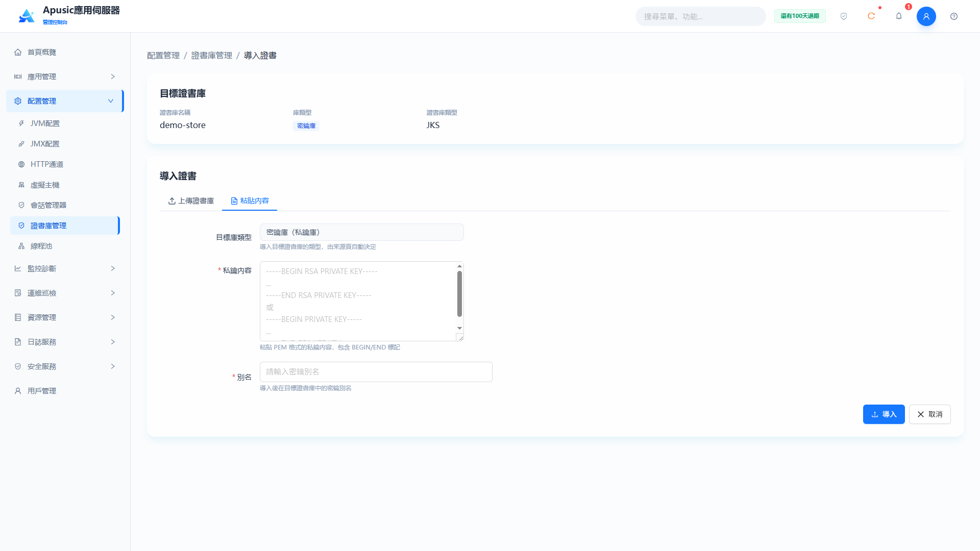The image size is (980, 551).
Task: Collapse the 配置管理 menu
Action: pos(65,101)
